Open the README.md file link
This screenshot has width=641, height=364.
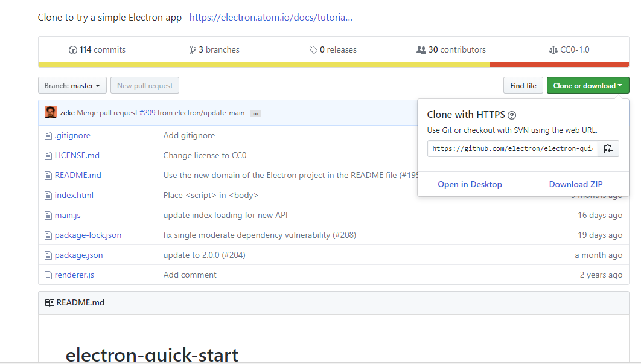point(78,176)
